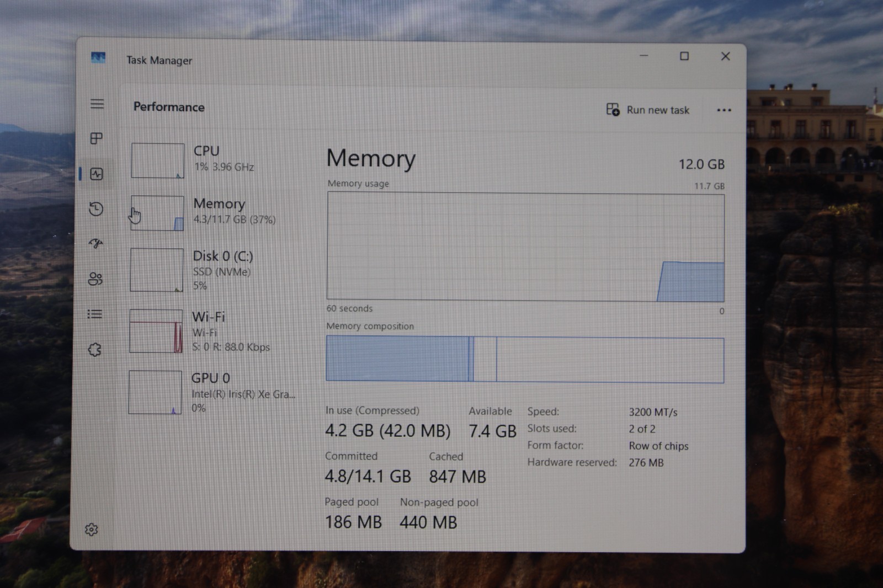The image size is (883, 588).
Task: Minimize the Task Manager window
Action: [x=643, y=56]
